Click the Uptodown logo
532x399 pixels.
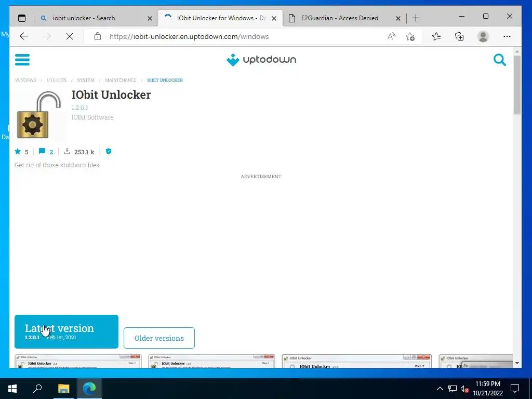point(261,60)
